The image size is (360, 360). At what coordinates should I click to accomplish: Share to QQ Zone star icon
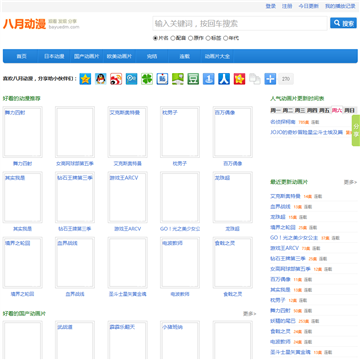85,79
